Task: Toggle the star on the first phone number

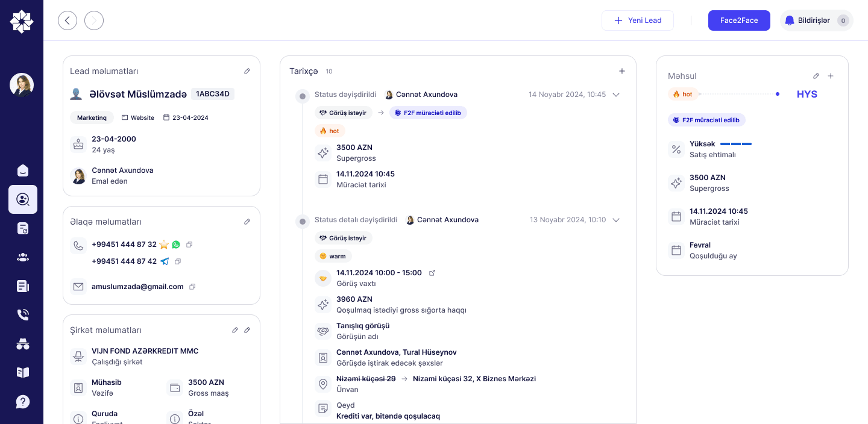Action: click(x=164, y=245)
